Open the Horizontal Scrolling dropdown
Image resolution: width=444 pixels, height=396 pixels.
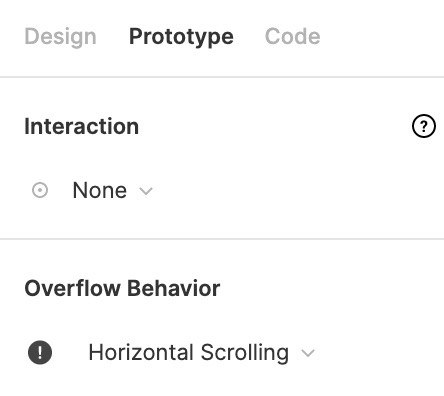coord(202,353)
